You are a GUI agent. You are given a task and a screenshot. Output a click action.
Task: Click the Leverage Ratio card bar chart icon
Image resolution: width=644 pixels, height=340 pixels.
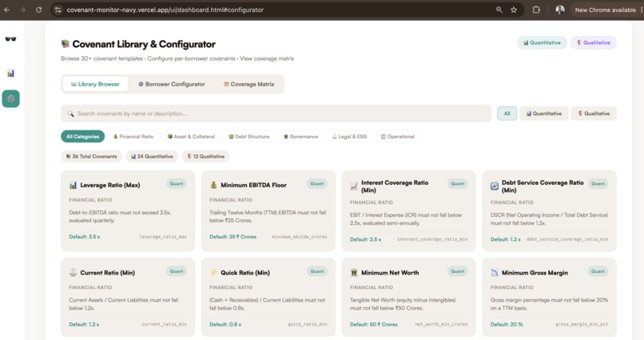coord(73,186)
